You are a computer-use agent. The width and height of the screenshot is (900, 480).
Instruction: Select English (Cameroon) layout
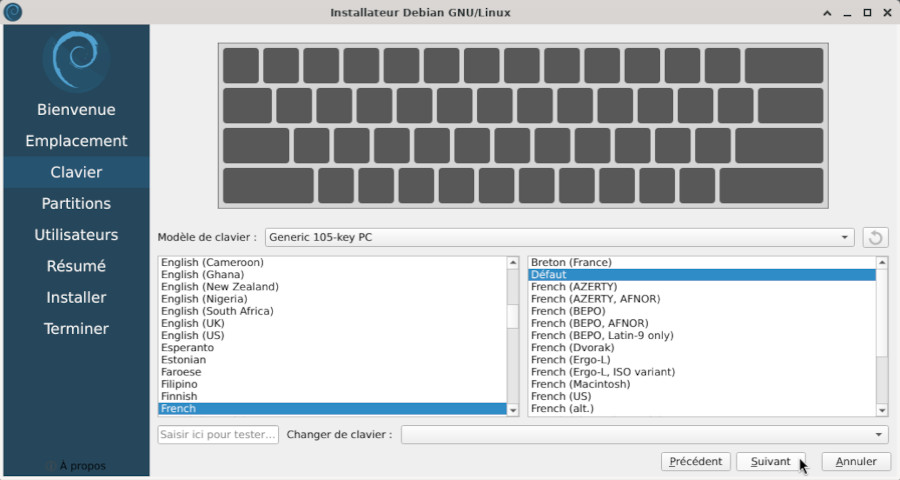tap(332, 262)
